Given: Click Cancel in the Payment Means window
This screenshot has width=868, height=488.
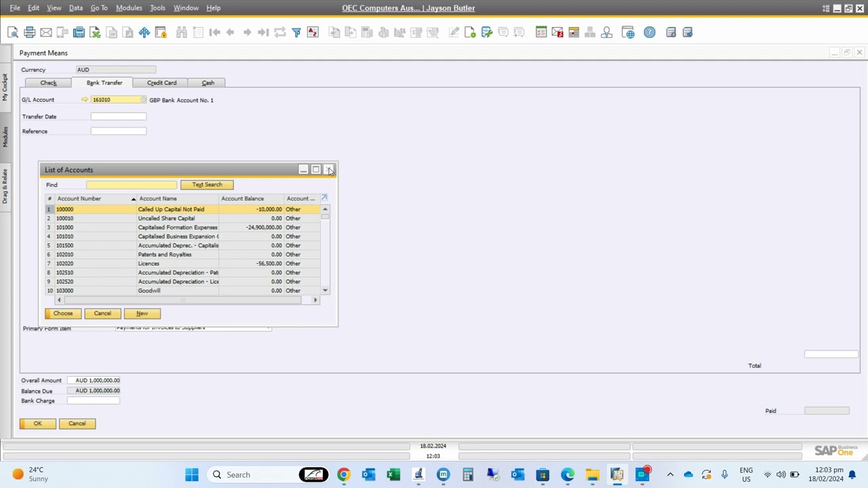Looking at the screenshot, I should click(x=77, y=424).
